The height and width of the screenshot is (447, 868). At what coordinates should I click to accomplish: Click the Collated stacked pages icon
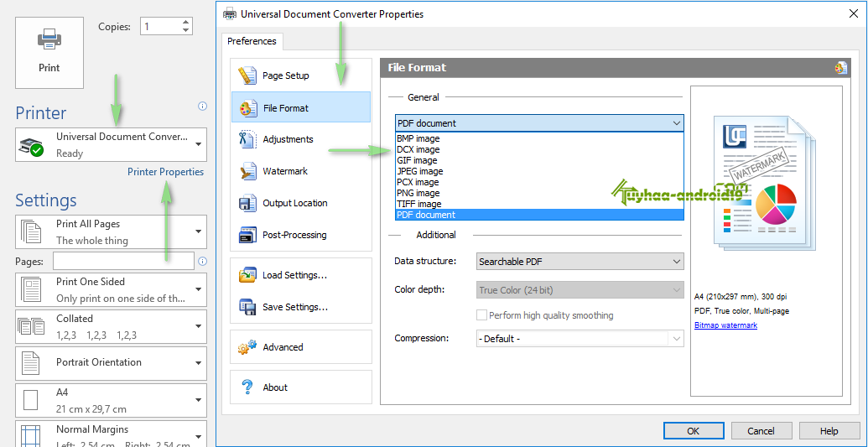[x=31, y=325]
